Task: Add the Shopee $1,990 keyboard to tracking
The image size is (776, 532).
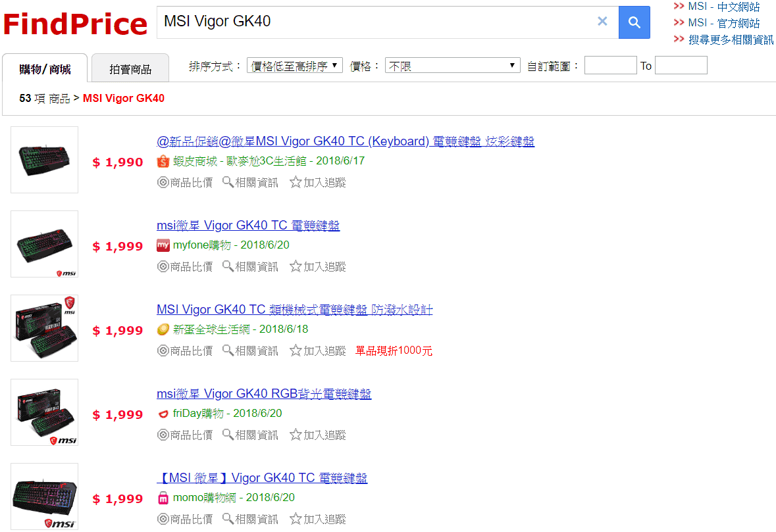Action: click(318, 182)
